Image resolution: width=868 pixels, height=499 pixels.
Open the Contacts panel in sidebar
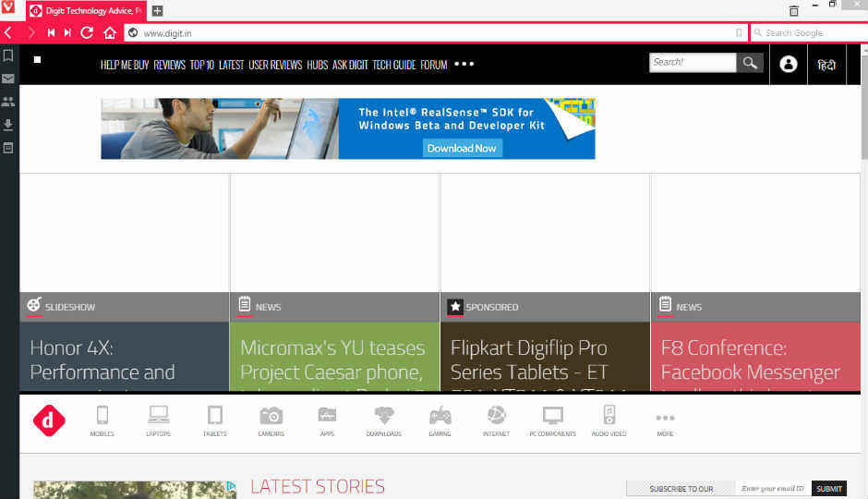pos(8,102)
